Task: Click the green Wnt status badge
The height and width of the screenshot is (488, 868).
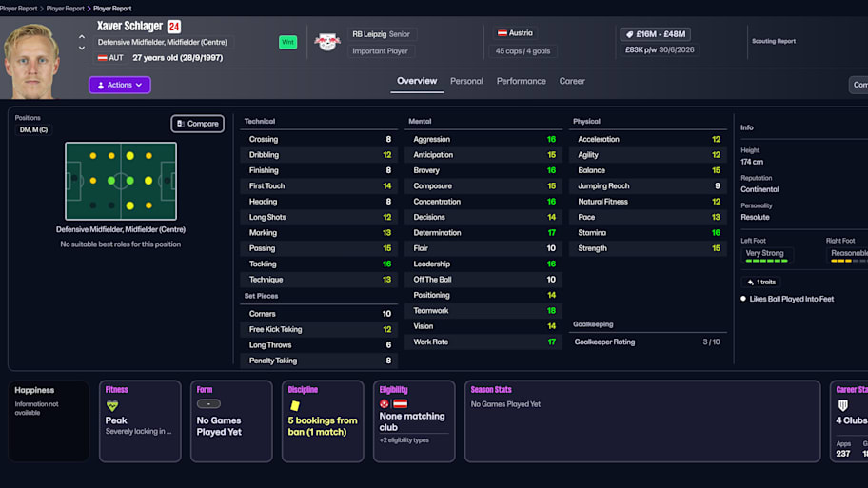Action: click(287, 42)
